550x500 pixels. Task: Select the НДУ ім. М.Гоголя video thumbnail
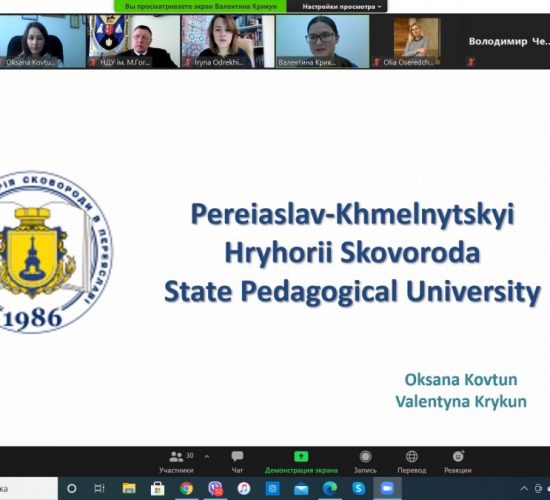(133, 41)
